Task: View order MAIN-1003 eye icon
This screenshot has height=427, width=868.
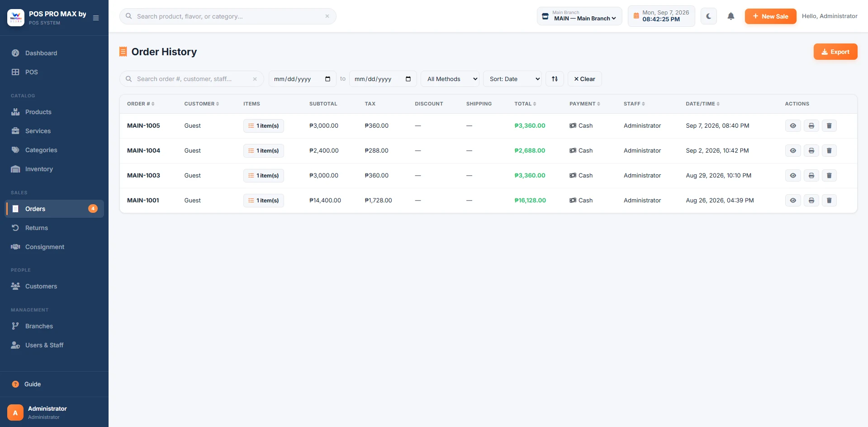Action: (793, 176)
